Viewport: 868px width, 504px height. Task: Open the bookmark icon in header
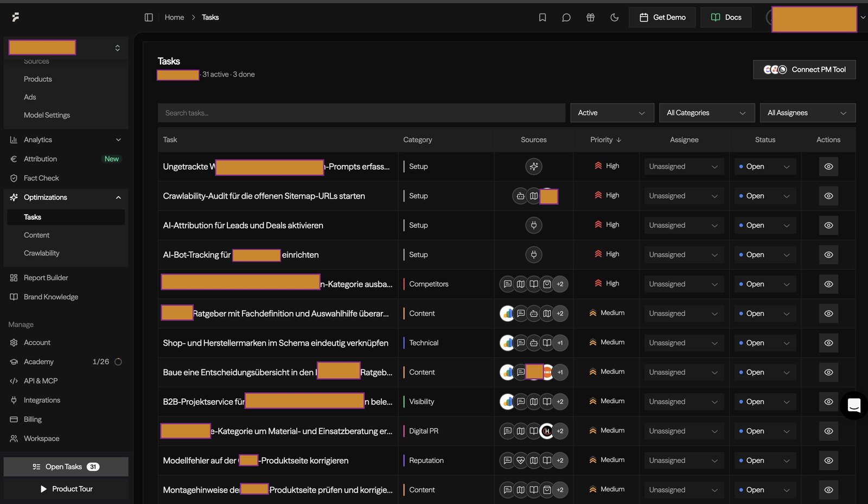(x=542, y=17)
